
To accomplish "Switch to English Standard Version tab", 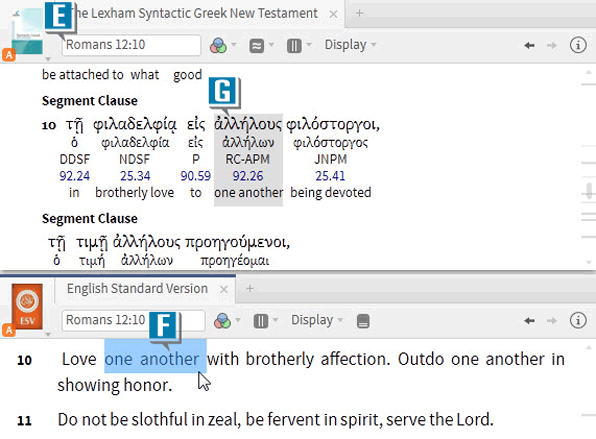I will click(x=137, y=288).
